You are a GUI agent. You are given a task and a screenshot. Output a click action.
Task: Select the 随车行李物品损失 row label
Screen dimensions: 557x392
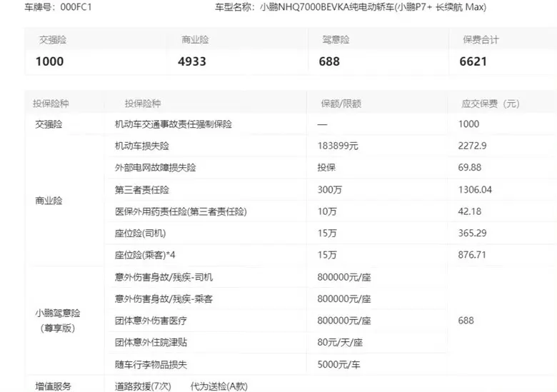click(x=151, y=365)
